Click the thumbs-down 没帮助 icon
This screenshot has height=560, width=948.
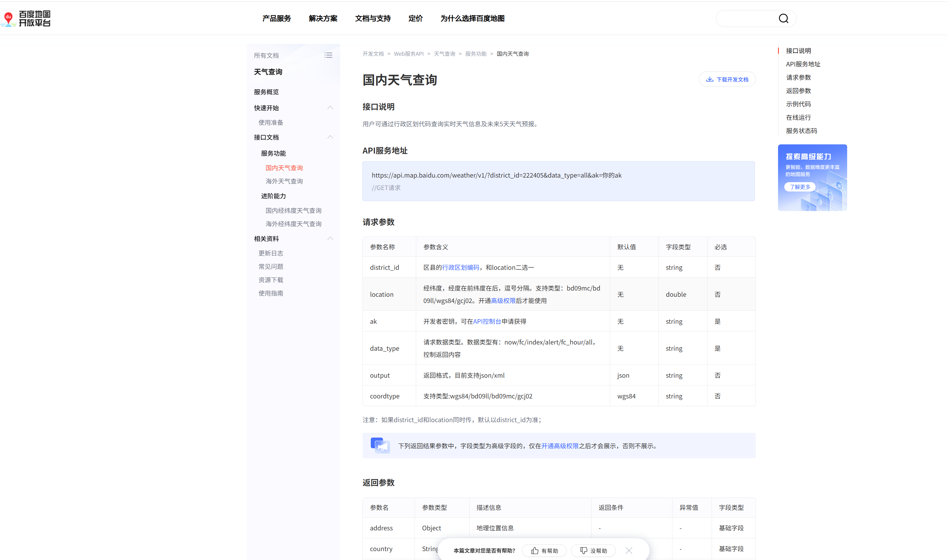[583, 551]
